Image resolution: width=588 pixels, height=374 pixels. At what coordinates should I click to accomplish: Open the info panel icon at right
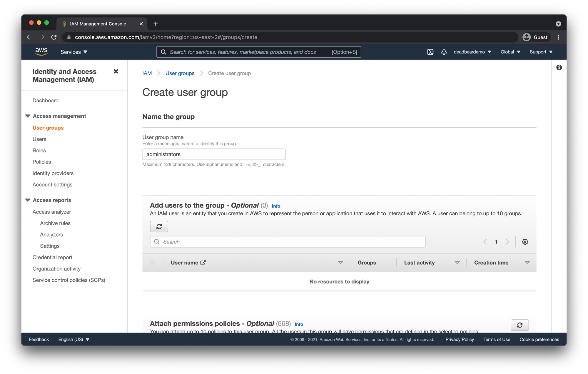coord(559,68)
